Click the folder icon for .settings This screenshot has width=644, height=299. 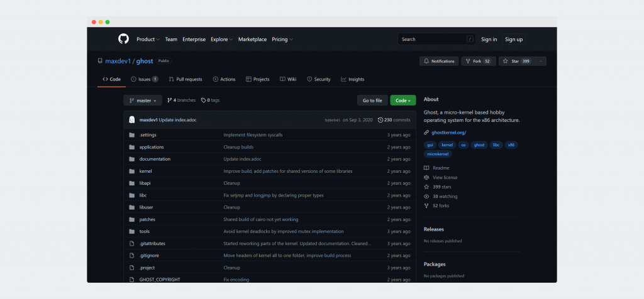(x=132, y=135)
